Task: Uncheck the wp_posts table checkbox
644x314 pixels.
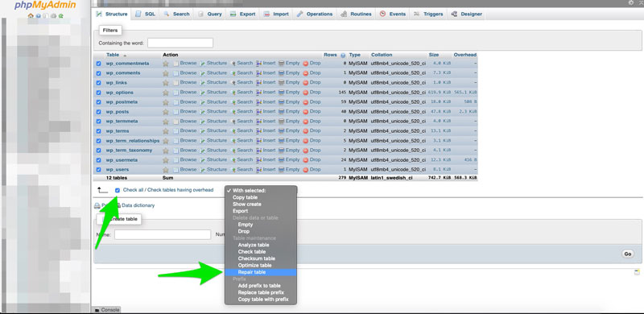Action: (x=98, y=112)
